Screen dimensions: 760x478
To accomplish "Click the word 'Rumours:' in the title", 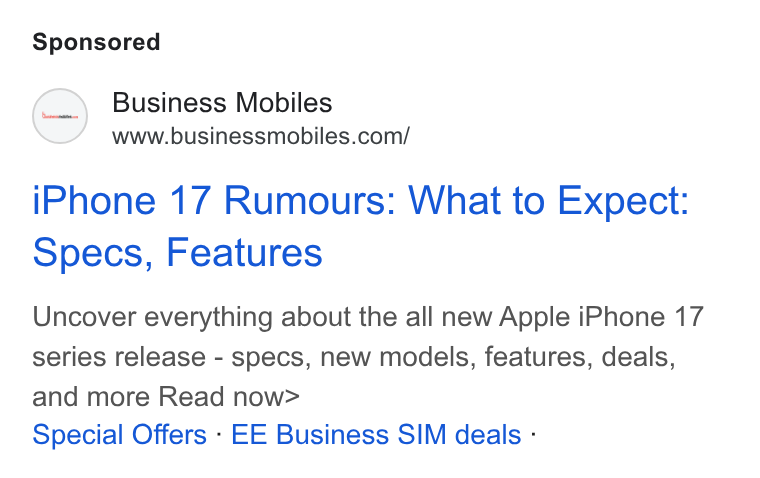I will 310,201.
